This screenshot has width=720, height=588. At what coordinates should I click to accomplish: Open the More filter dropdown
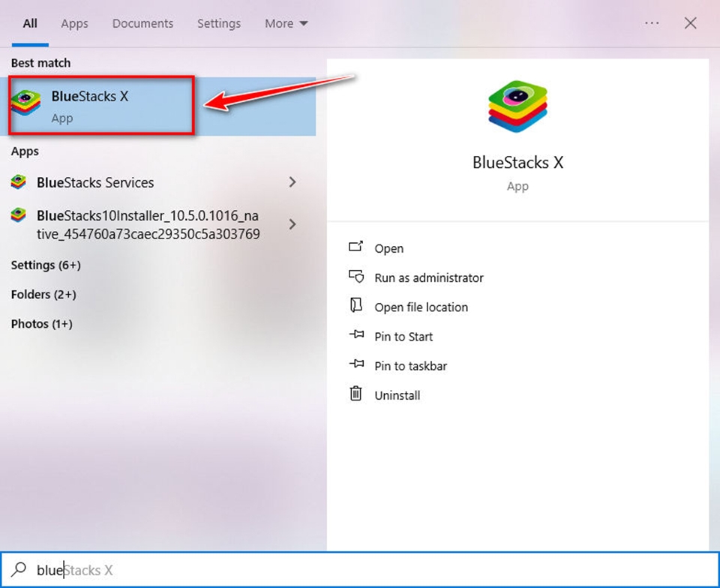click(x=286, y=23)
